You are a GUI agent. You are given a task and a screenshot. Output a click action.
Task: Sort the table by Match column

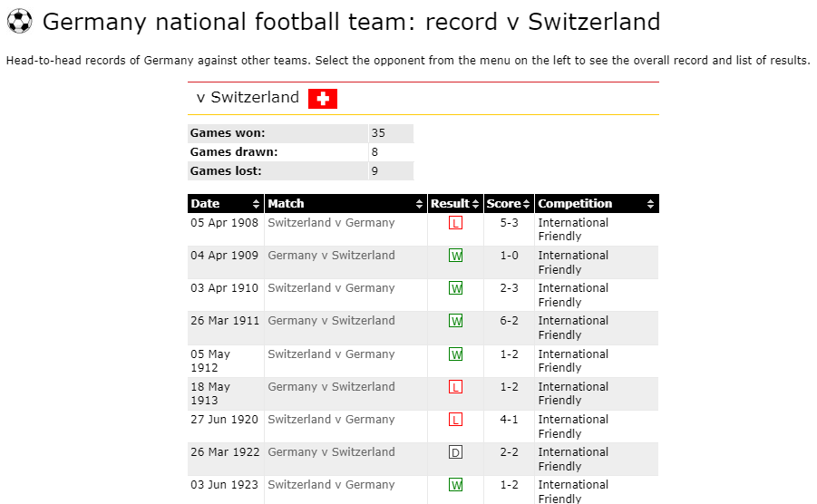point(345,204)
